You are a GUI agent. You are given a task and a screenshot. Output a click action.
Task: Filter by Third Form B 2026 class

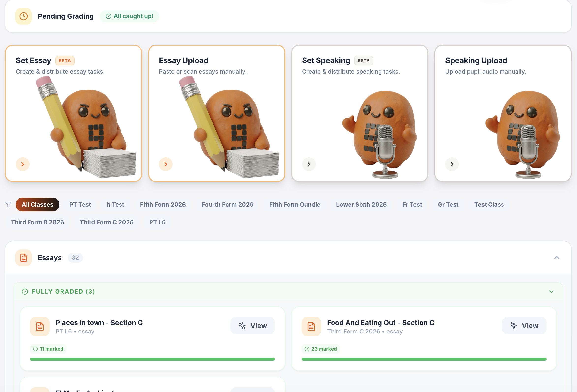pos(37,222)
